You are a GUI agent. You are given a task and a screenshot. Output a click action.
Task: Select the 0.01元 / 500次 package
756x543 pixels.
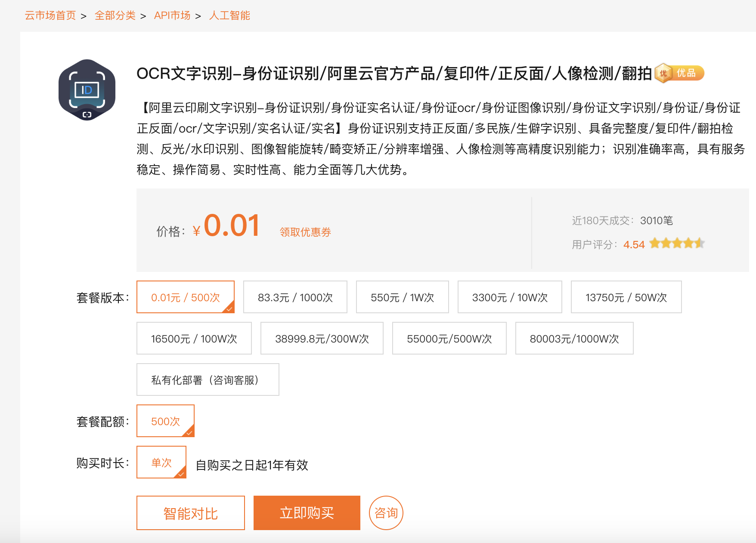[x=186, y=297]
